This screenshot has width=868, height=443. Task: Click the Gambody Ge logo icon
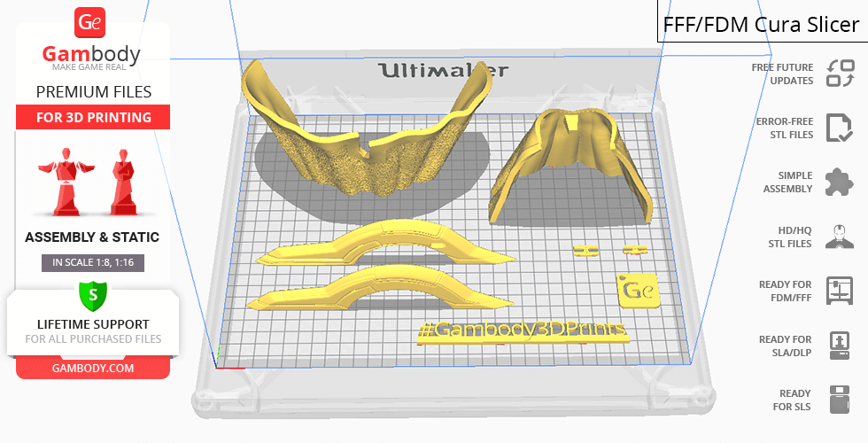pyautogui.click(x=91, y=23)
